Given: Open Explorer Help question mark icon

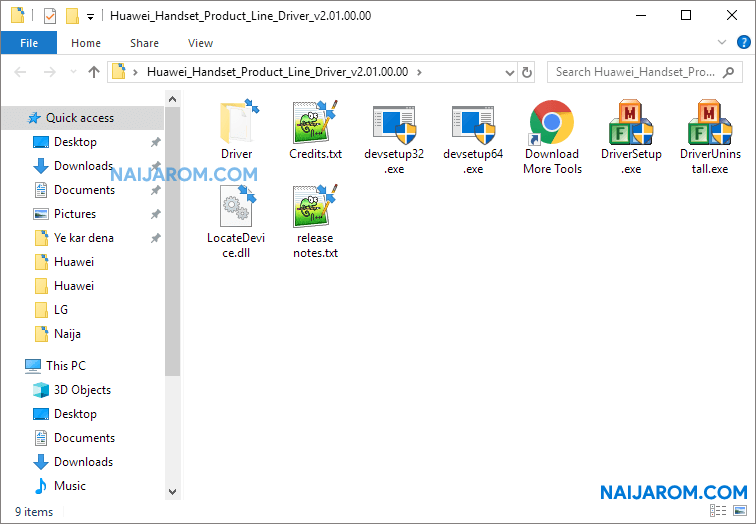Looking at the screenshot, I should point(743,42).
